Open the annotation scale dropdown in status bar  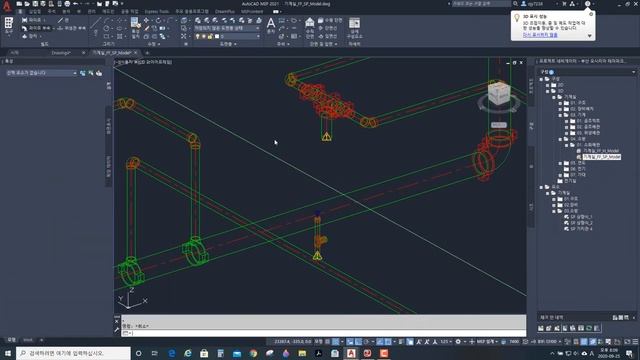click(445, 342)
